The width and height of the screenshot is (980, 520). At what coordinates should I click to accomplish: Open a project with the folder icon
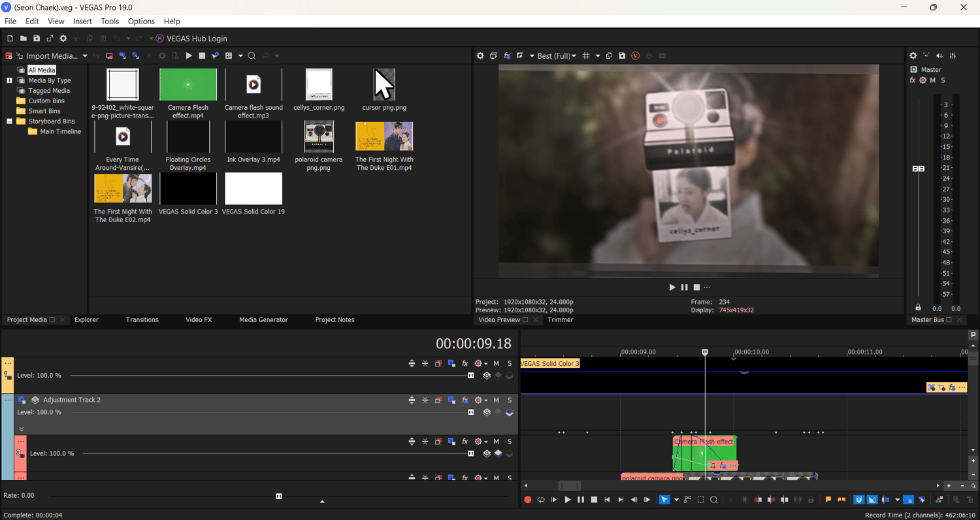click(x=24, y=39)
